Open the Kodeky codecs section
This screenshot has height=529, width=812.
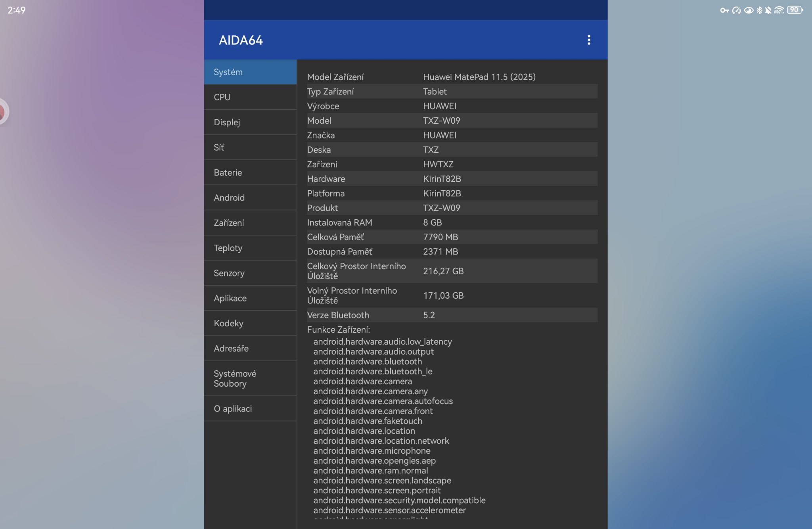tap(250, 323)
